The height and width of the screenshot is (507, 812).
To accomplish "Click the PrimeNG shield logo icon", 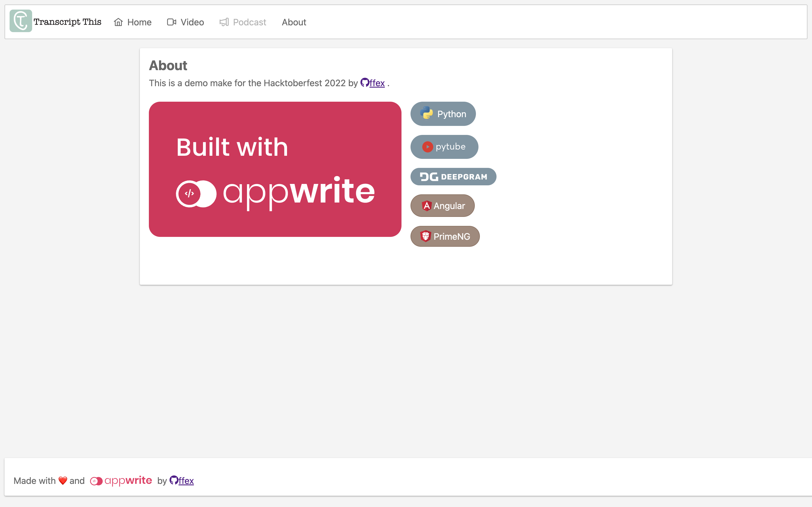I will [425, 236].
